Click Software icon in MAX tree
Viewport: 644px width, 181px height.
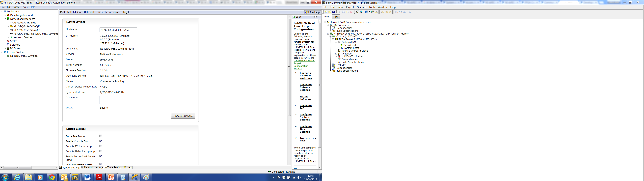pos(8,45)
